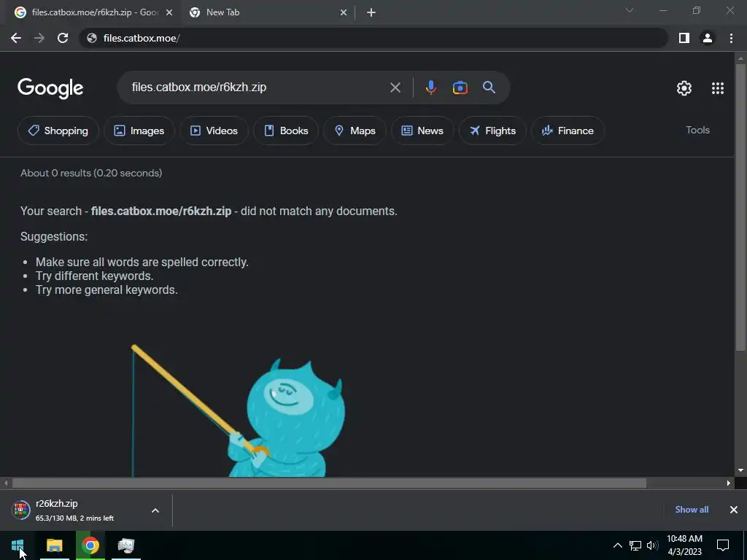Viewport: 747px width, 560px height.
Task: Search by image with camera icon
Action: coord(460,87)
